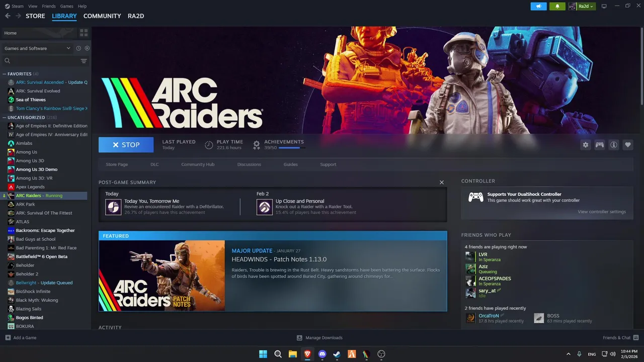Screen dimensions: 644x362
Task: Click the ENG language indicator in tray
Action: [x=592, y=354]
